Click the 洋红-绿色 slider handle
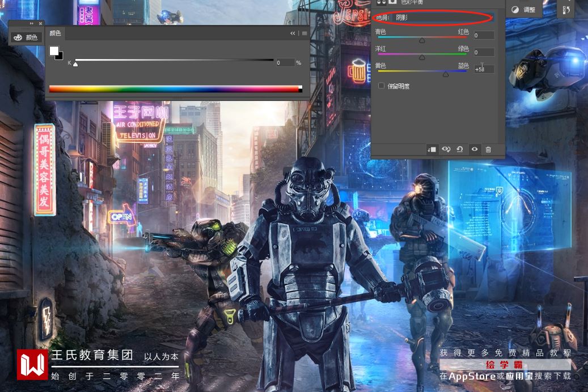The width and height of the screenshot is (588, 392). coord(422,57)
